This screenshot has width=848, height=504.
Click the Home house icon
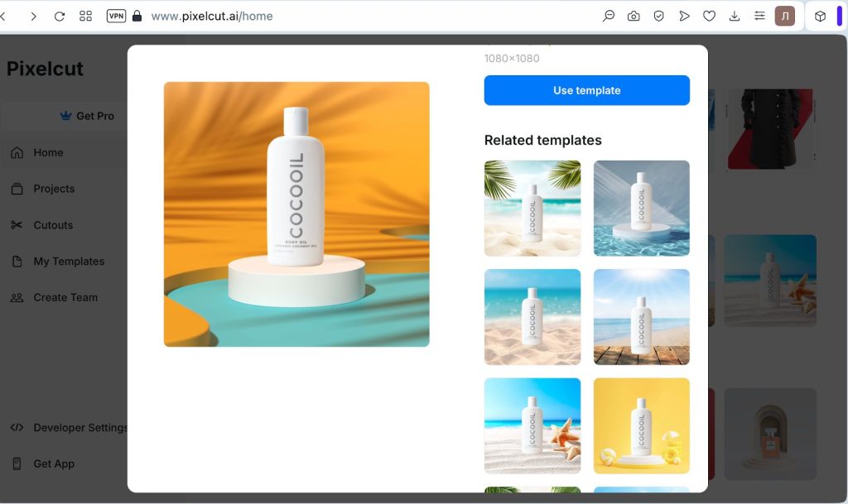(17, 152)
